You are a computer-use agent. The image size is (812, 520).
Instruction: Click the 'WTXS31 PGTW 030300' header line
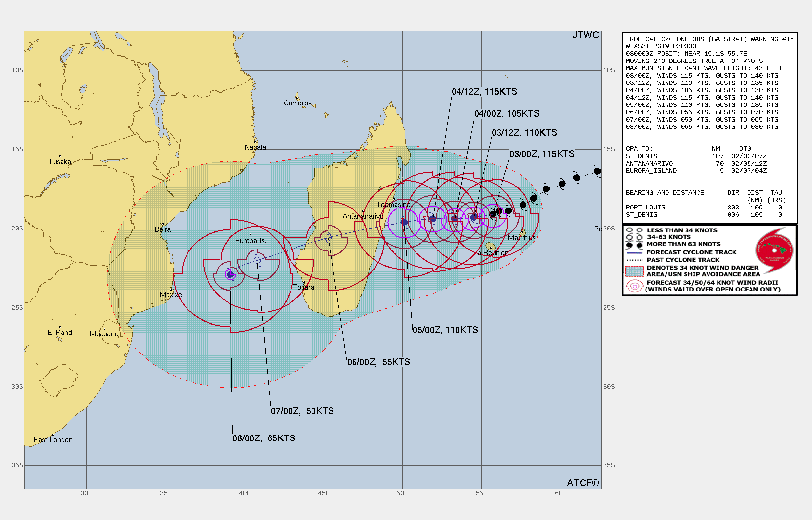(661, 46)
